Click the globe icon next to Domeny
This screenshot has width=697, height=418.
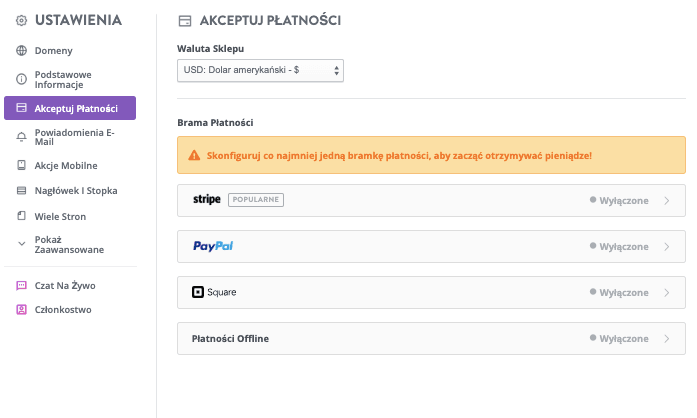coord(21,50)
